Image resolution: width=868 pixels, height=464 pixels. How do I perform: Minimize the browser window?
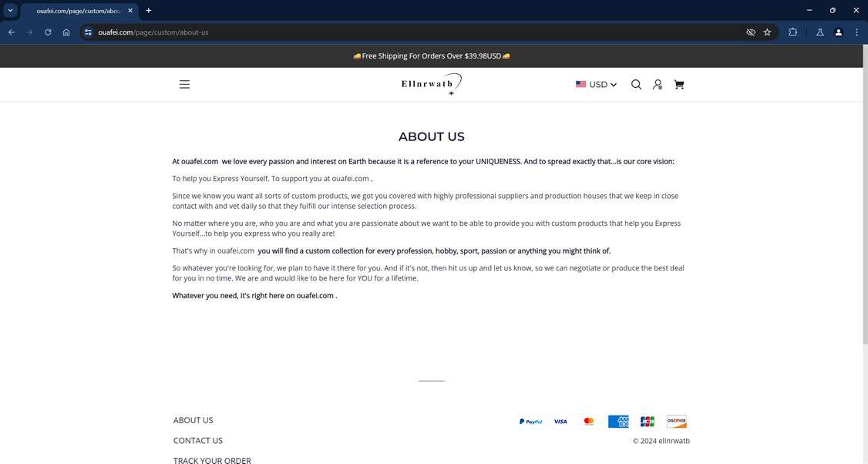[x=809, y=10]
